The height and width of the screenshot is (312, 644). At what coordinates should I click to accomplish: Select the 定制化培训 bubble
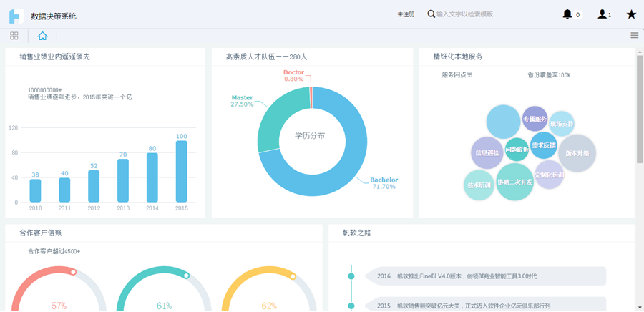pos(549,175)
